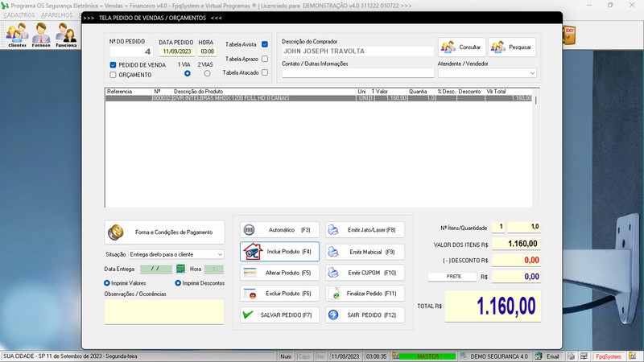Click Emitir Matricial (F9)
The height and width of the screenshot is (362, 644).
[x=365, y=252]
